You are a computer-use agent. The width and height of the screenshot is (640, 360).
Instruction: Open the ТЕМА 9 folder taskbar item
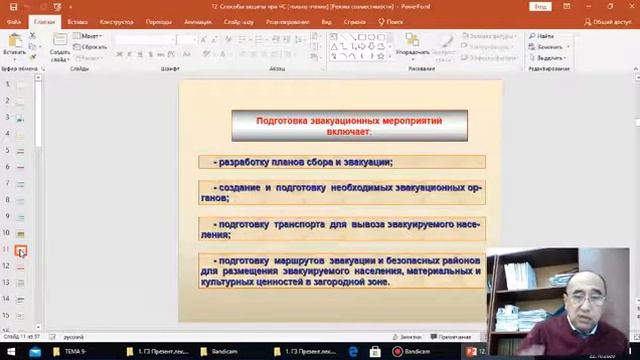pyautogui.click(x=70, y=351)
